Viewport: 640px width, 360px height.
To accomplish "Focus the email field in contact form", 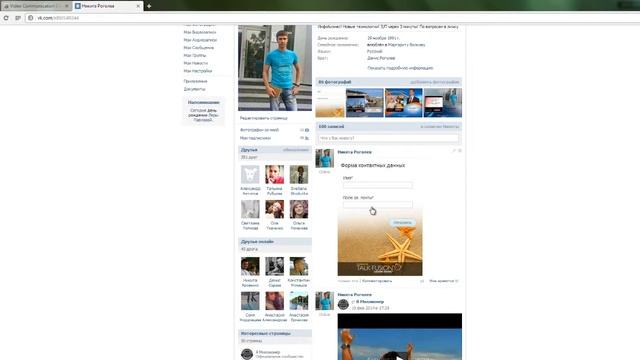I will click(378, 204).
